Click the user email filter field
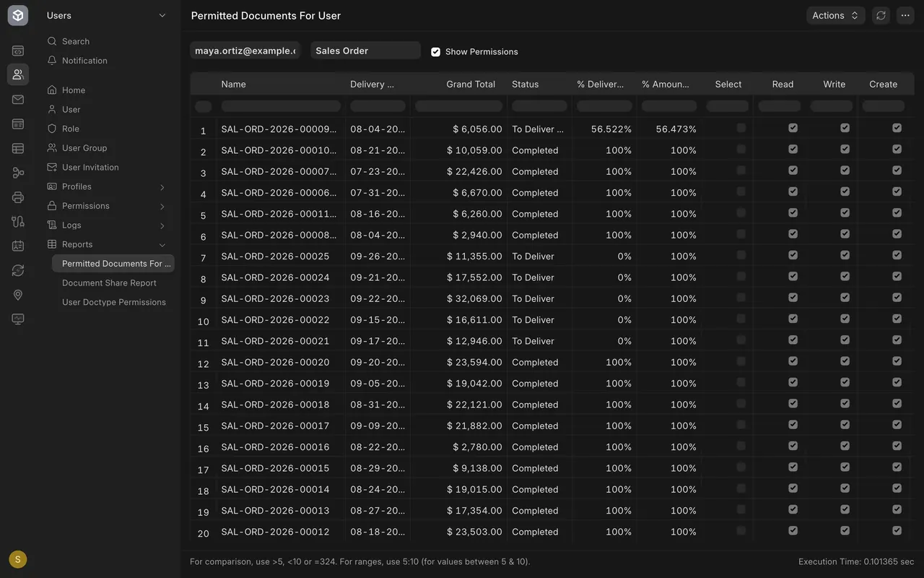 coord(245,51)
